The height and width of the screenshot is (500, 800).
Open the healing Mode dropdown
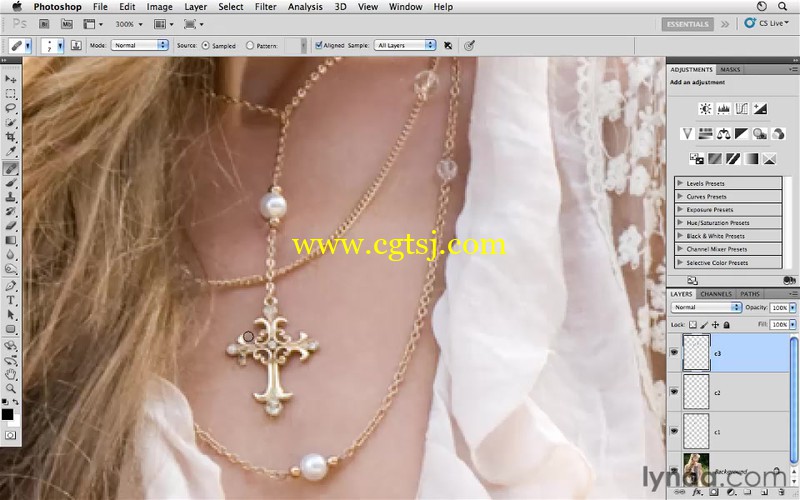tap(139, 45)
